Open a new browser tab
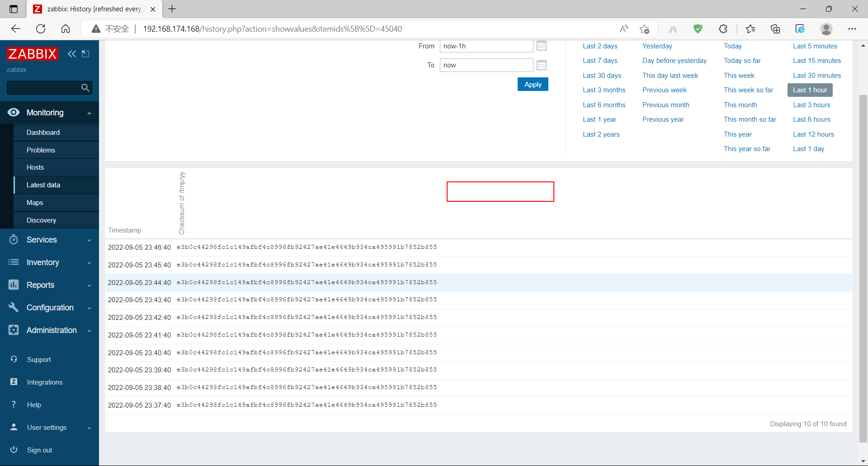868x466 pixels. click(172, 9)
